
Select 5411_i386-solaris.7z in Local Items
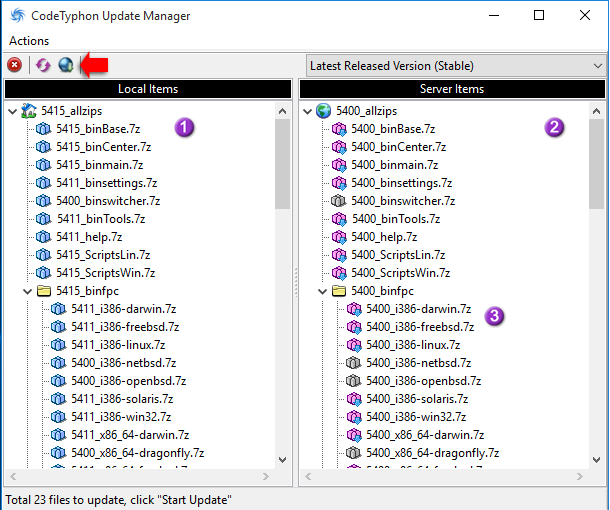122,399
